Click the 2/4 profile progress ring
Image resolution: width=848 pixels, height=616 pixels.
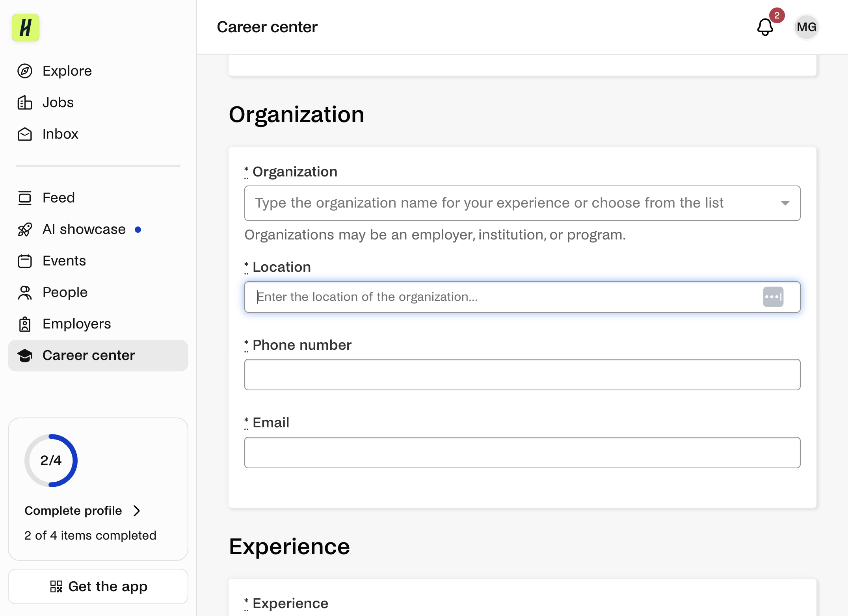click(51, 460)
